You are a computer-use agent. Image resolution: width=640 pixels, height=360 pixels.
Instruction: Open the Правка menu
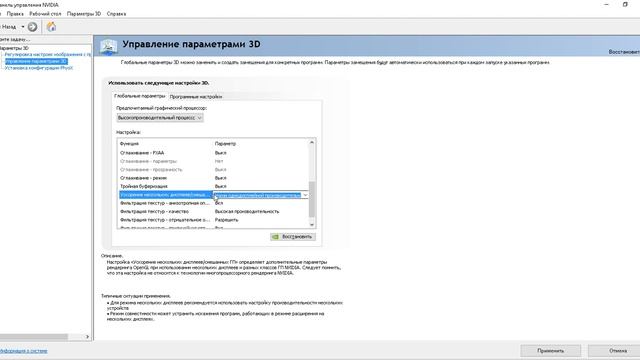15,13
